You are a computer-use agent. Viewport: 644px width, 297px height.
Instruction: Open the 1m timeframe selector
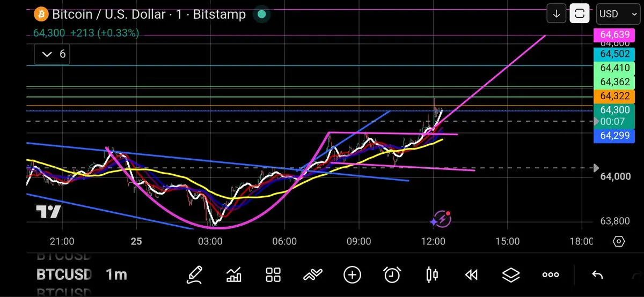116,275
